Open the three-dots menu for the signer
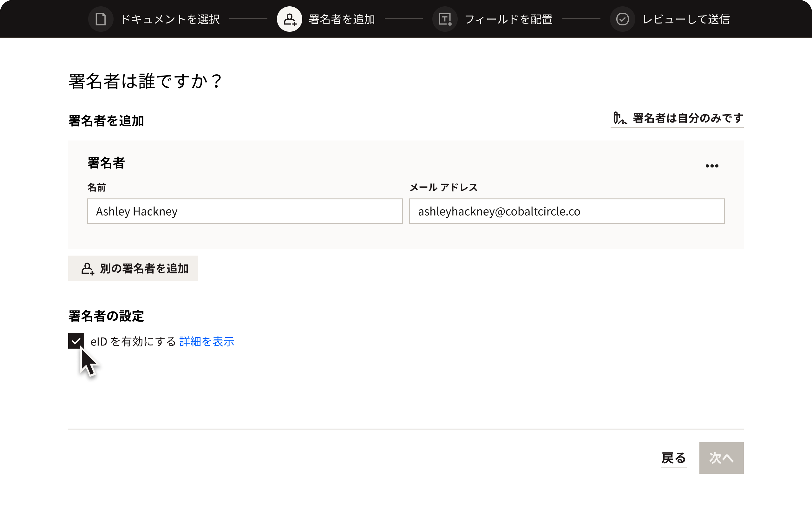The image size is (812, 508). 712,166
